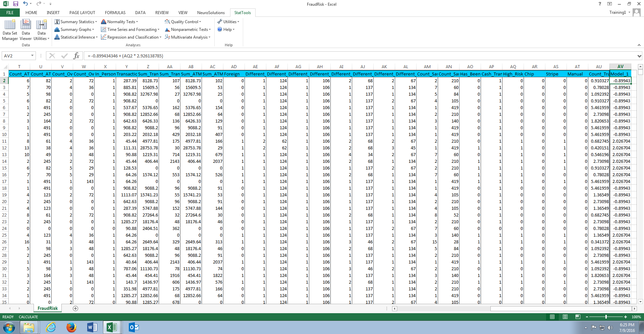The width and height of the screenshot is (644, 334).
Task: Switch to the NeuroSolutions tab
Action: pos(211,13)
